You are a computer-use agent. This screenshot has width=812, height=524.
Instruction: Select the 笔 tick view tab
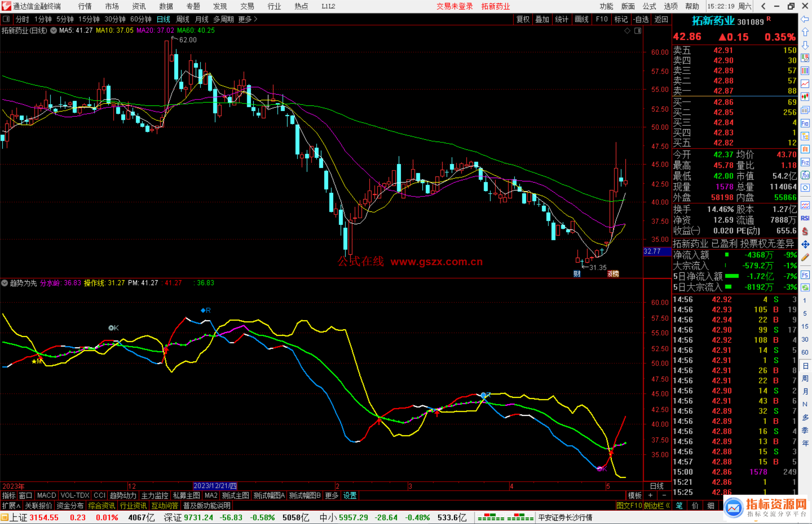[x=679, y=506]
